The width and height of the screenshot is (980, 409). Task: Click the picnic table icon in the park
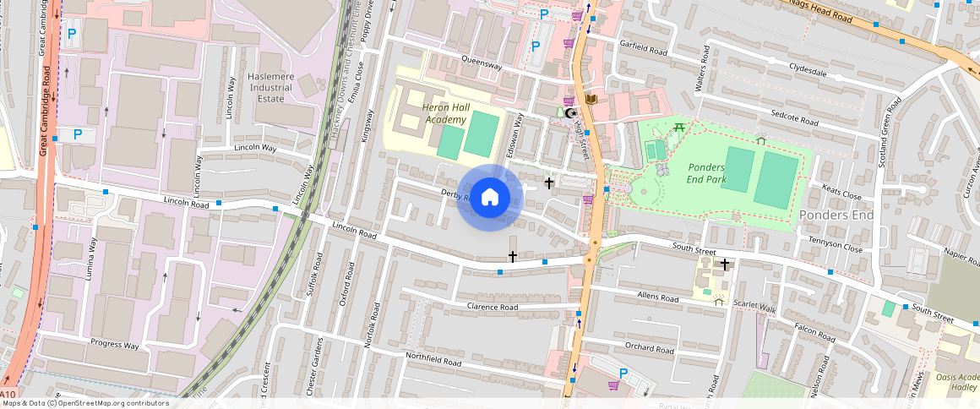tap(679, 128)
